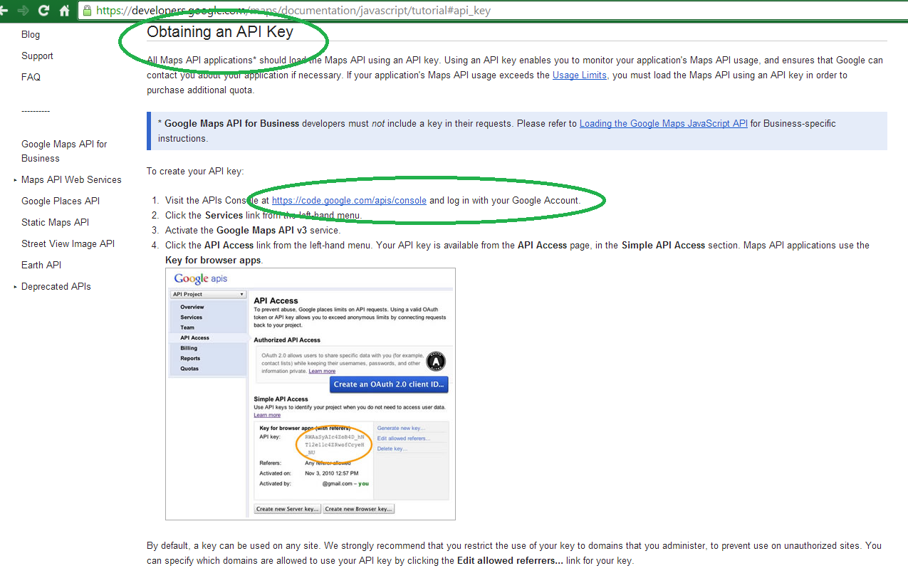Visit the code.google.com/apis/console link
908x588 pixels.
point(349,200)
